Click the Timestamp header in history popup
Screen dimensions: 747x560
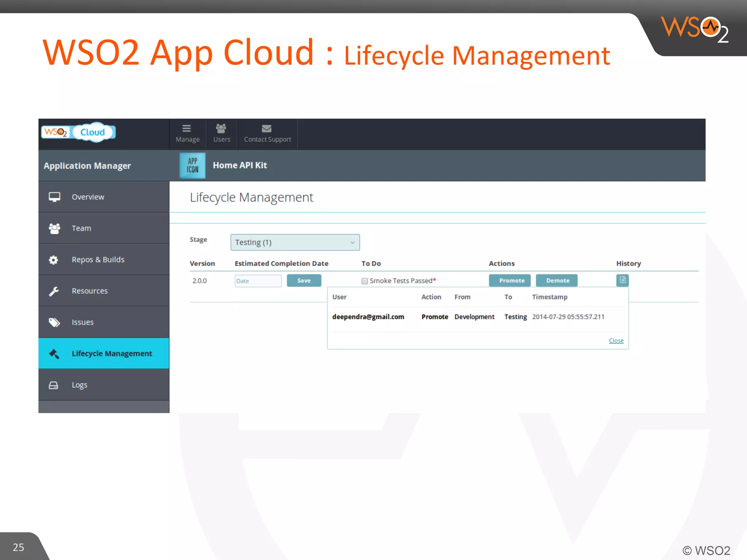click(550, 297)
